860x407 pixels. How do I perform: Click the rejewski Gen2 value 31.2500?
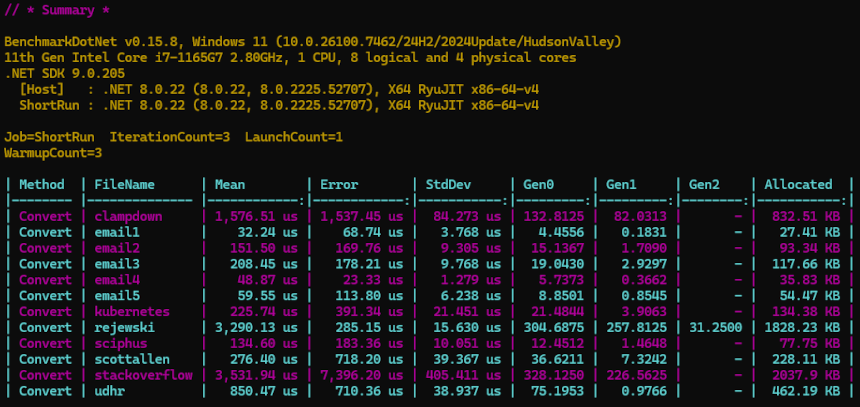pyautogui.click(x=716, y=328)
